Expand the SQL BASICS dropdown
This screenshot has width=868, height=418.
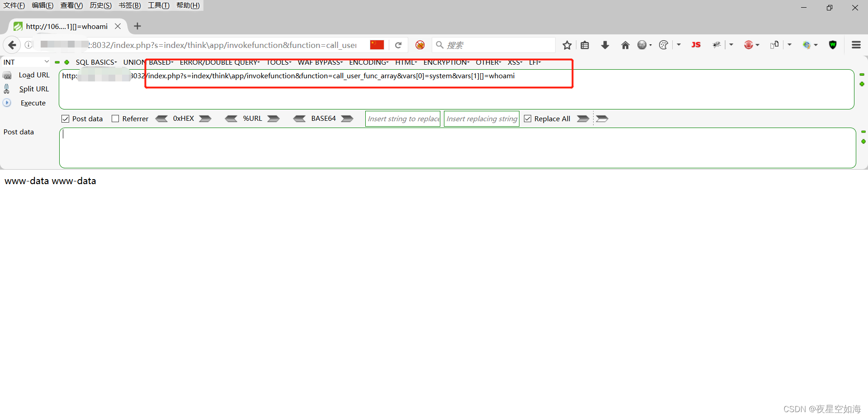click(96, 62)
